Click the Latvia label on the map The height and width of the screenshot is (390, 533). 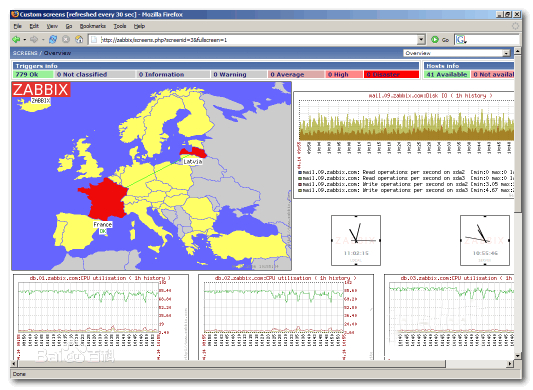click(x=193, y=162)
